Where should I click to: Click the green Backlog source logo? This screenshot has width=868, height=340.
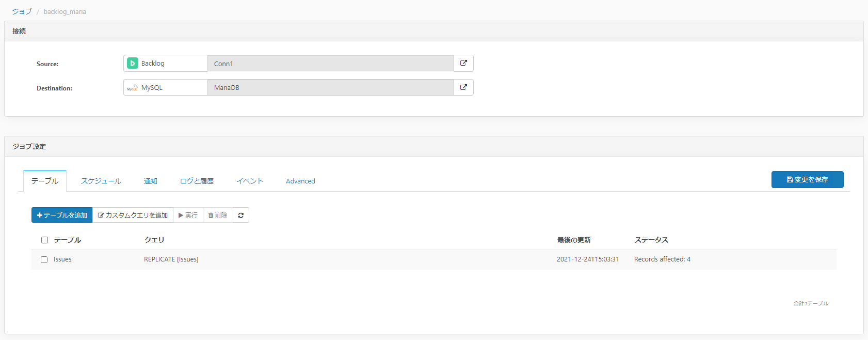point(133,63)
